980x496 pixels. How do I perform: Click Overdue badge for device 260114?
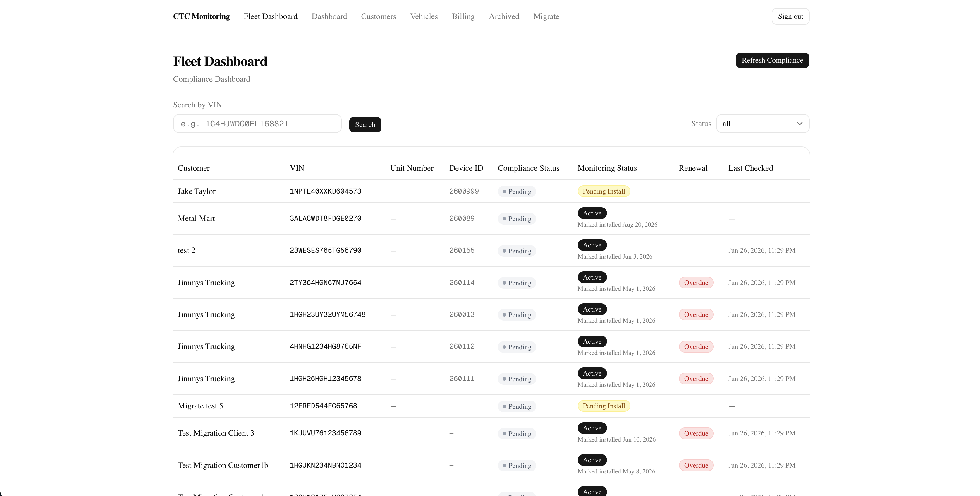click(x=696, y=283)
